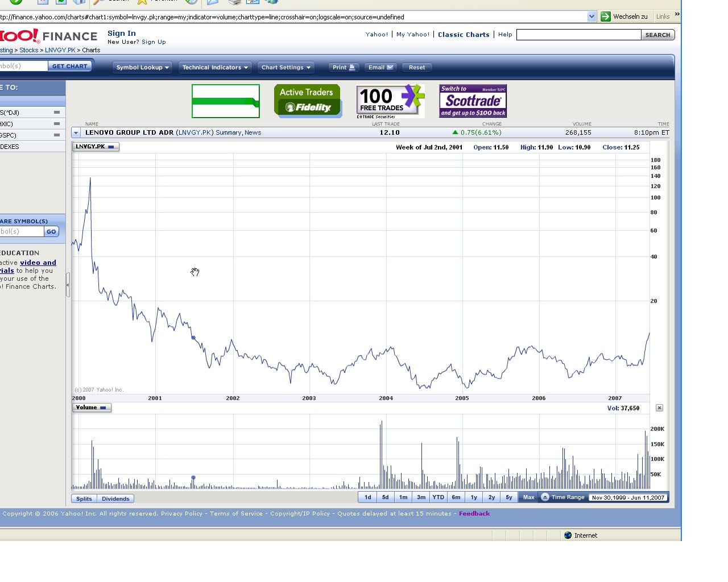Select the 1y time range
728x582 pixels.
coord(474,497)
